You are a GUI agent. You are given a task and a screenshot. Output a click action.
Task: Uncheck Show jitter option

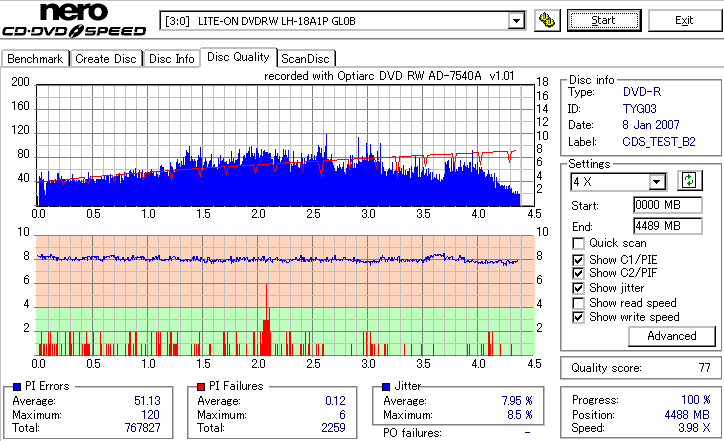pos(578,288)
